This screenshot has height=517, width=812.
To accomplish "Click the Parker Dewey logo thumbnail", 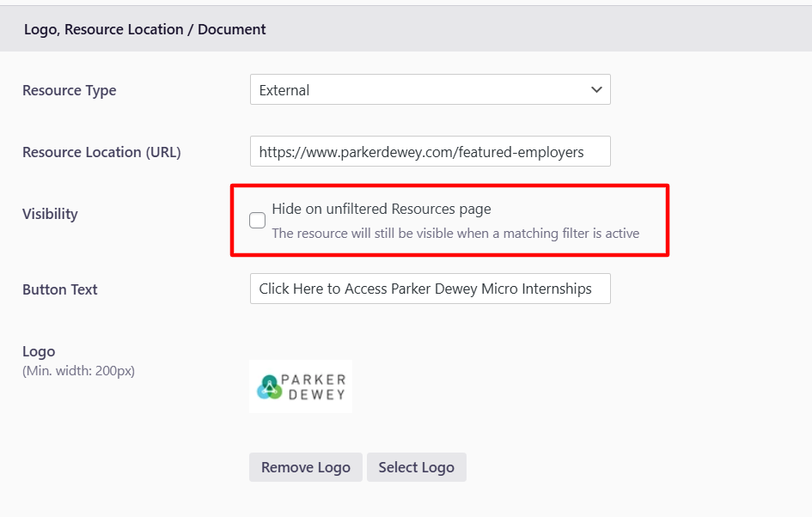I will coord(301,386).
